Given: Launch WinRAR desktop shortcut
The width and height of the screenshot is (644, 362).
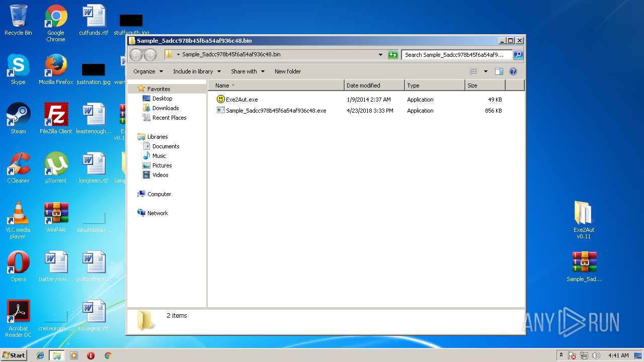Looking at the screenshot, I should pos(56,217).
